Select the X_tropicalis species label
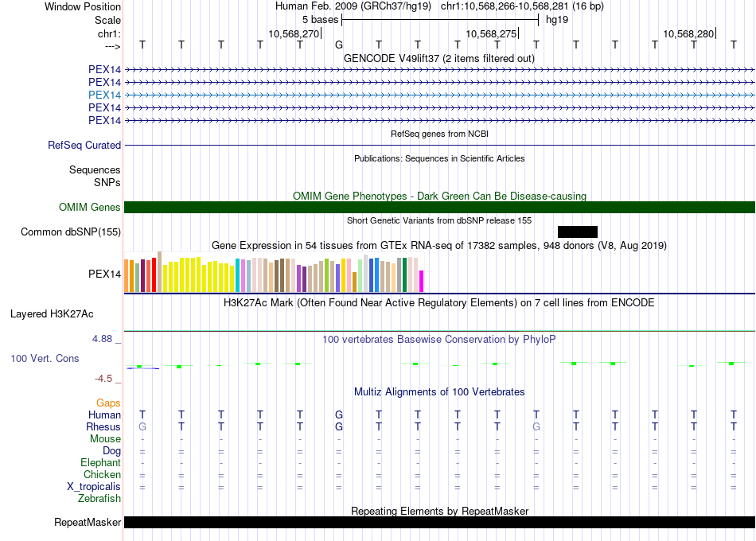The image size is (756, 541). [94, 487]
